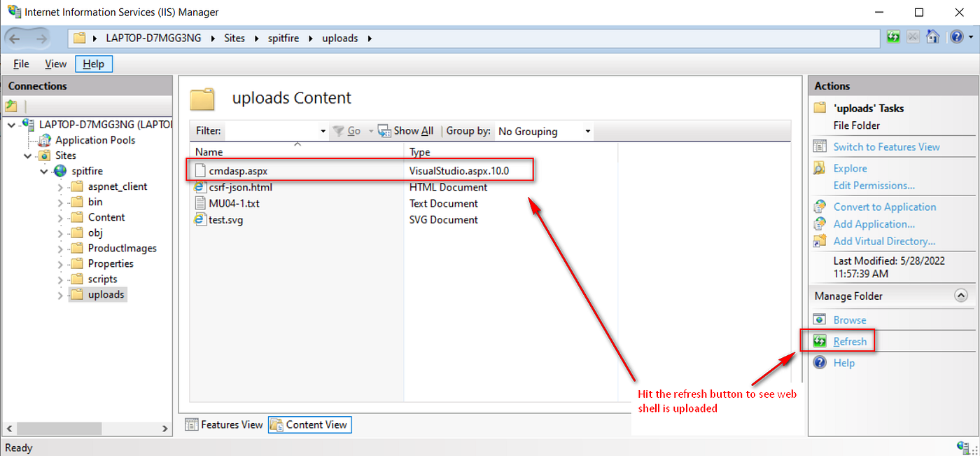
Task: Click the spitfire globe site icon
Action: [59, 171]
